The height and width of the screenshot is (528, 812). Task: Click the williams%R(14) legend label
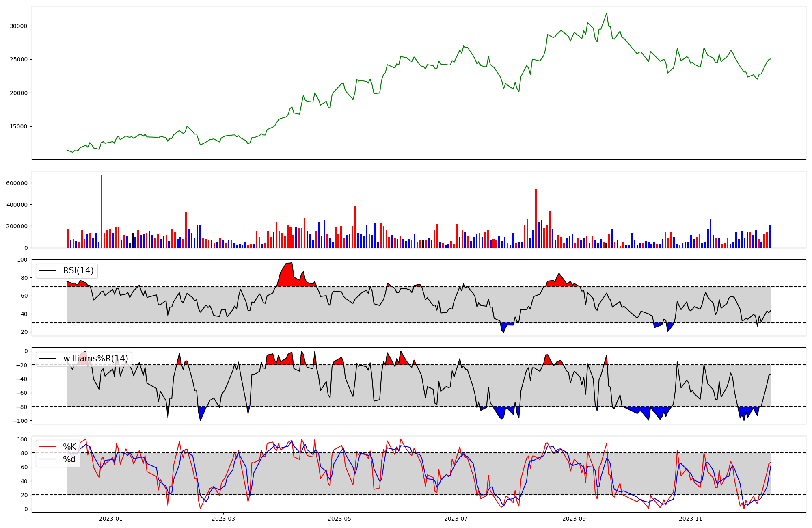pos(95,359)
